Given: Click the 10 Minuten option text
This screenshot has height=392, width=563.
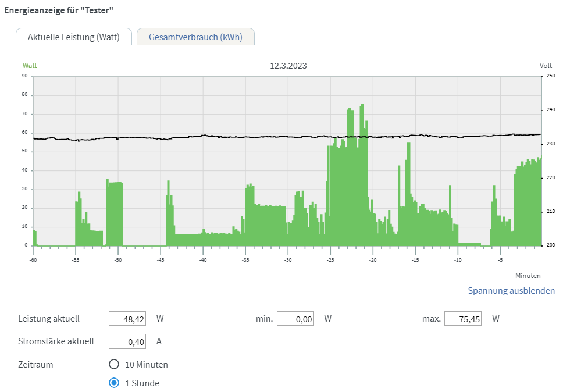Looking at the screenshot, I should [147, 365].
